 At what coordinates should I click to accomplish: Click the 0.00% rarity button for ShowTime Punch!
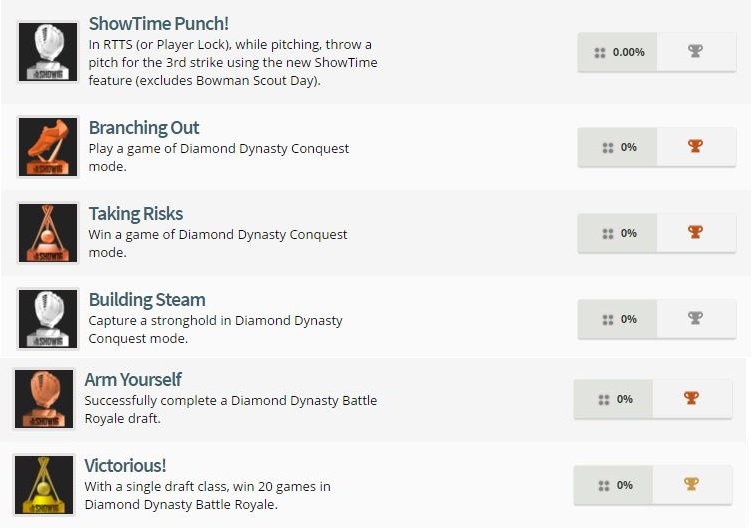[x=618, y=52]
